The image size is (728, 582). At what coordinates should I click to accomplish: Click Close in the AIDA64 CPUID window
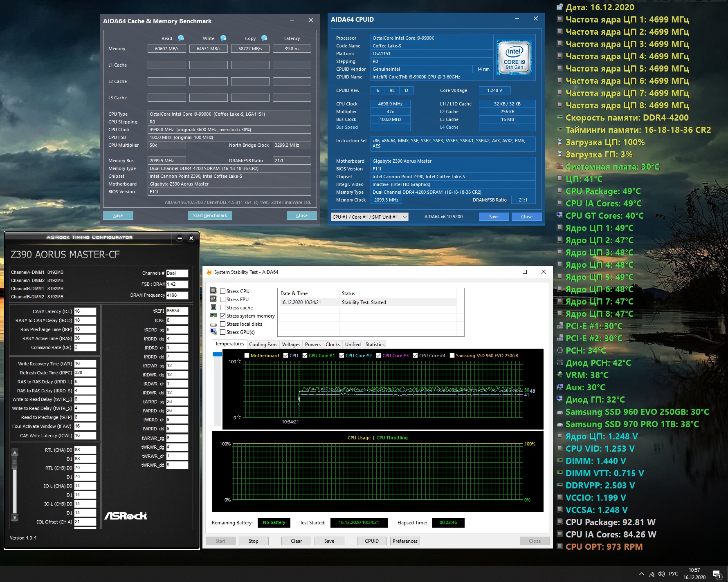(x=527, y=217)
